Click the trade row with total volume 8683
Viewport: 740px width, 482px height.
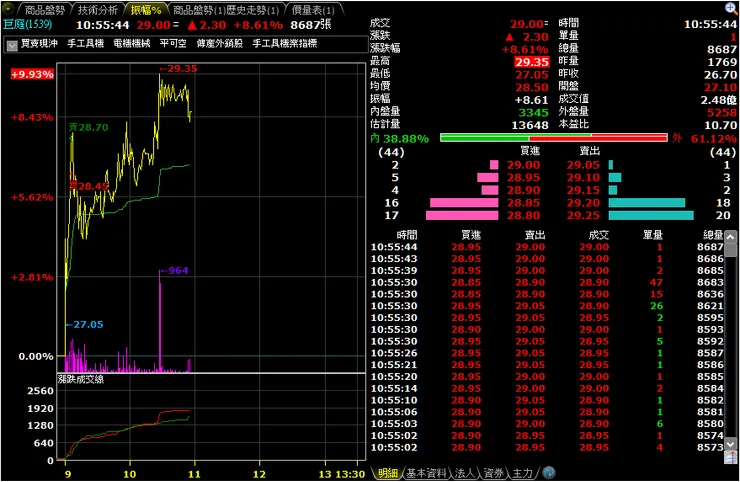(x=547, y=282)
